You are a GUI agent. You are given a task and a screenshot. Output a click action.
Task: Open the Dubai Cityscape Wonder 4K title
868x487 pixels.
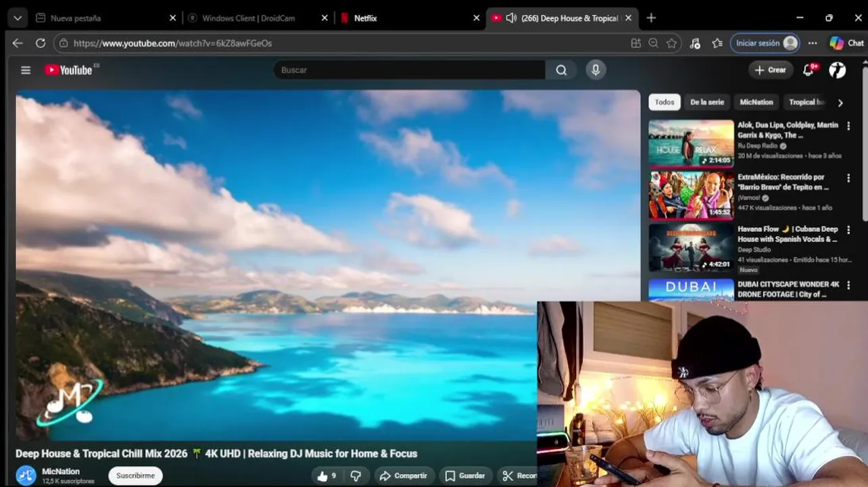788,289
